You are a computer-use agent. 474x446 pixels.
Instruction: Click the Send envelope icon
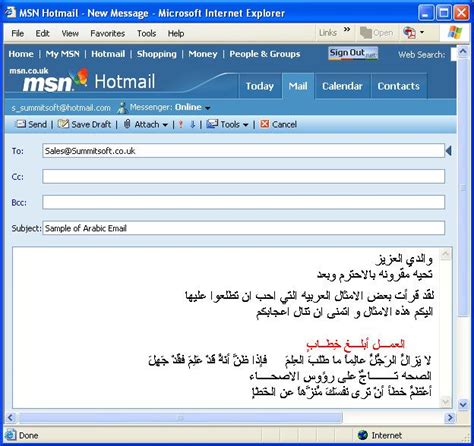(x=21, y=124)
